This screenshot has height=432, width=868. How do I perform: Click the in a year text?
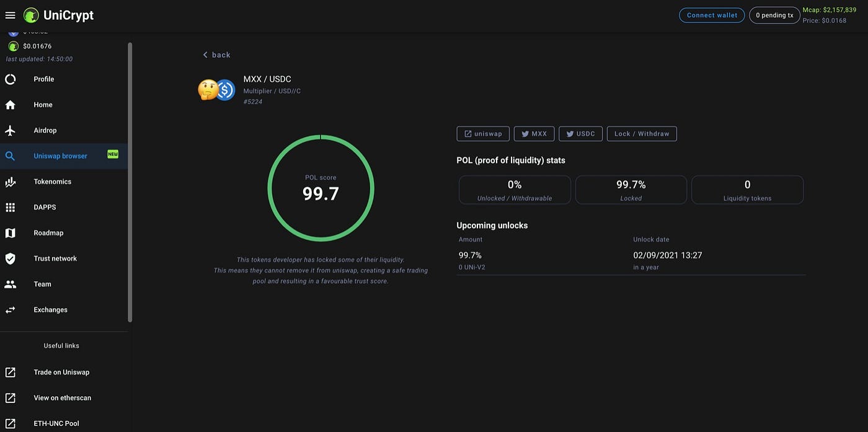(x=646, y=267)
